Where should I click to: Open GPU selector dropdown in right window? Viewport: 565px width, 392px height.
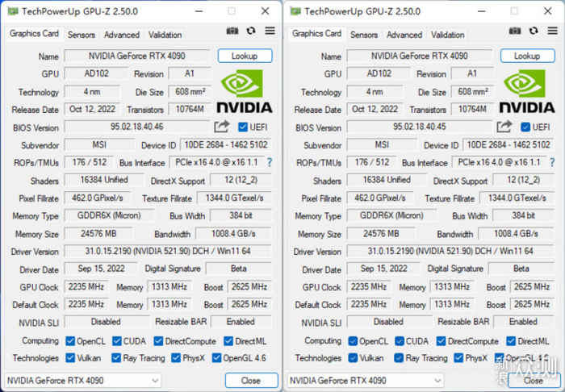click(366, 381)
